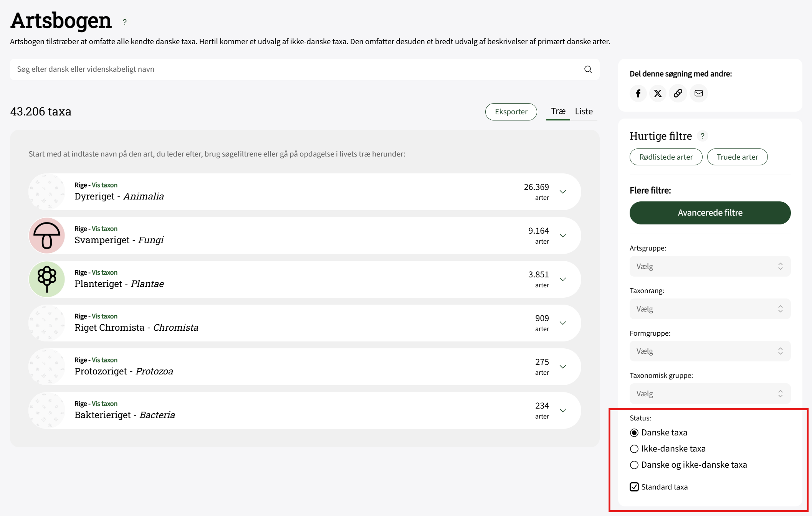Click the Bacteria placeholder icon
The width and height of the screenshot is (812, 516).
[47, 410]
